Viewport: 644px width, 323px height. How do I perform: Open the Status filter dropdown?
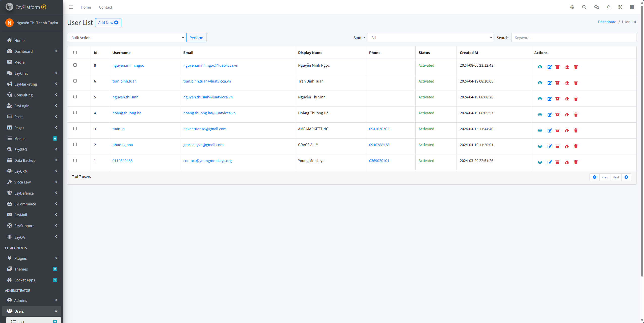click(430, 38)
